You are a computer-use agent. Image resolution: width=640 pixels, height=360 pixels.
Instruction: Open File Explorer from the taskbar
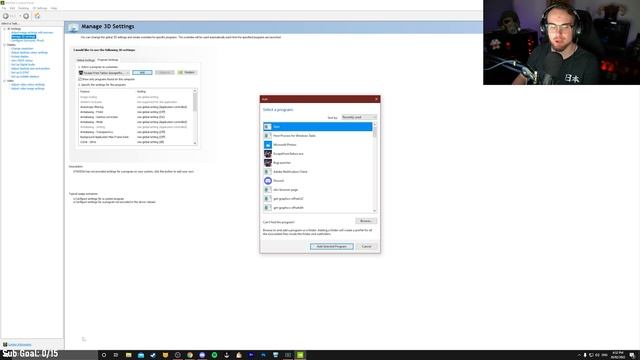(129, 355)
